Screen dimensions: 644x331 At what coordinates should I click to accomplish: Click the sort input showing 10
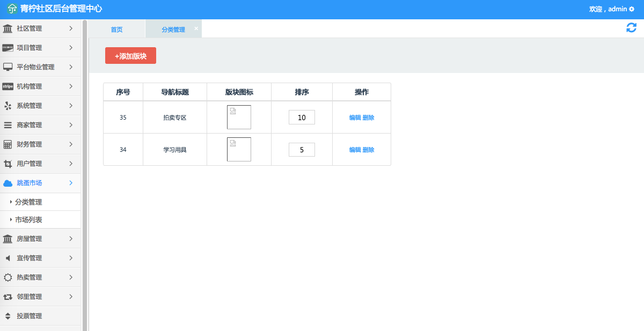pyautogui.click(x=302, y=117)
